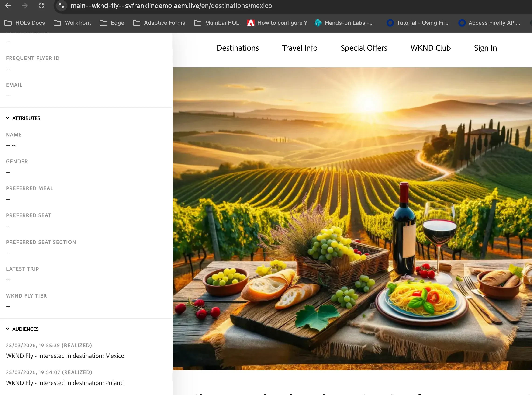Click the 25/03/2026, 19:54:07 (REALIZED) timestamp
The height and width of the screenshot is (395, 532).
click(x=49, y=372)
